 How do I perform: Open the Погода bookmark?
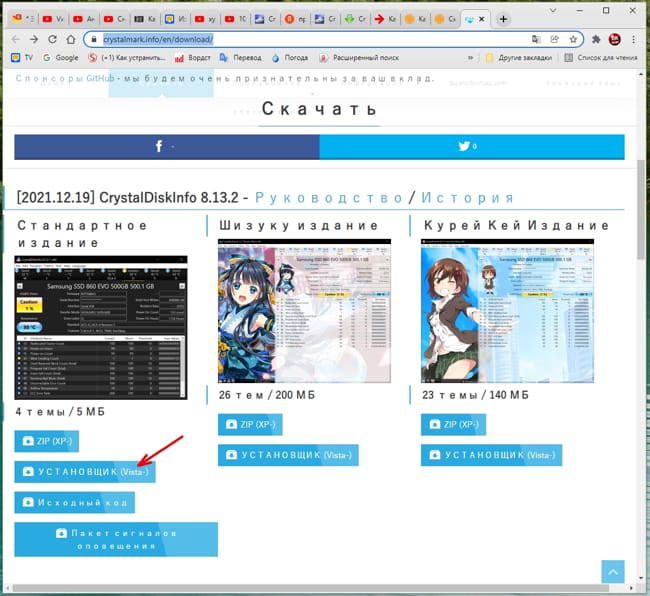click(x=290, y=58)
